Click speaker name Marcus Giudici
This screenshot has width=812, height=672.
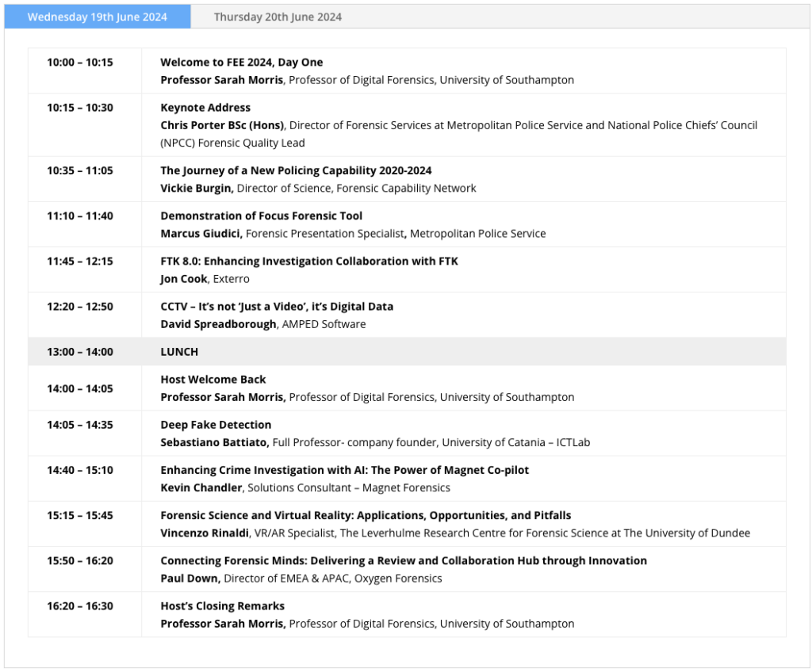coord(201,234)
